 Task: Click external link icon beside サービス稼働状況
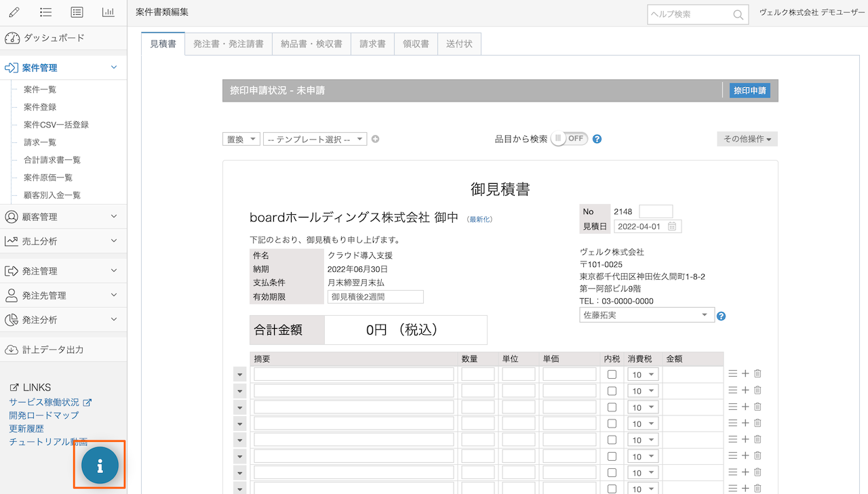pyautogui.click(x=87, y=403)
